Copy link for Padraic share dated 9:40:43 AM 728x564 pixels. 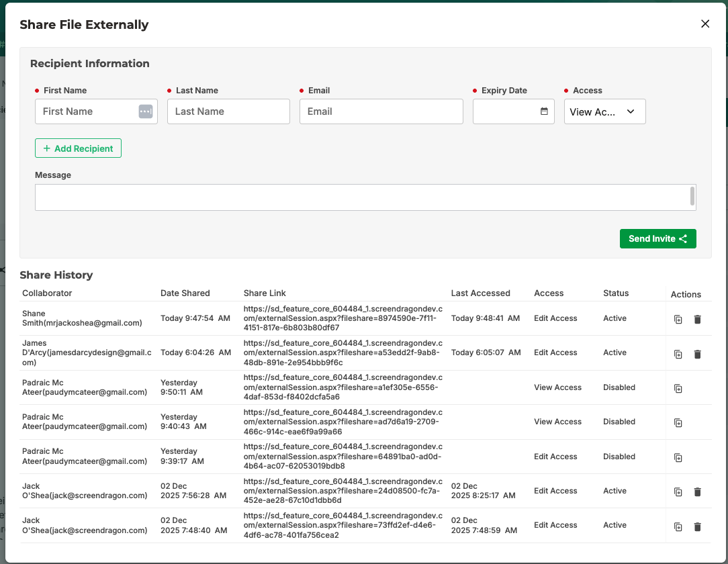[x=678, y=423]
